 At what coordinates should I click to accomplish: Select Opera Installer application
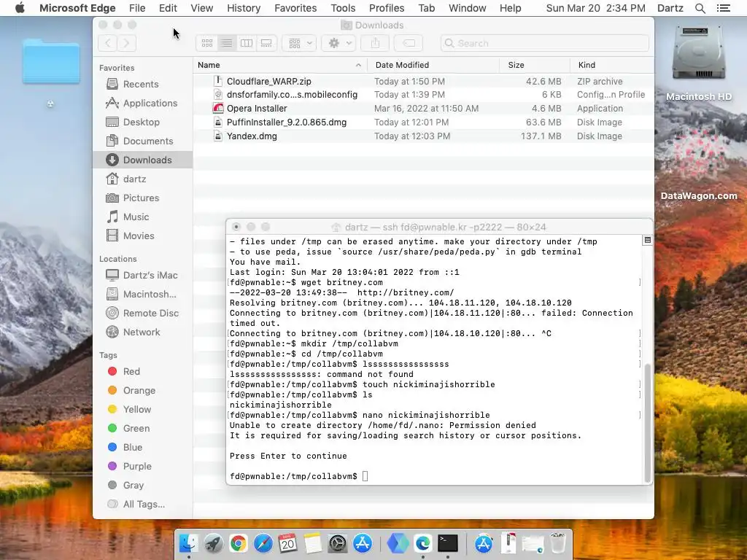coord(424,109)
